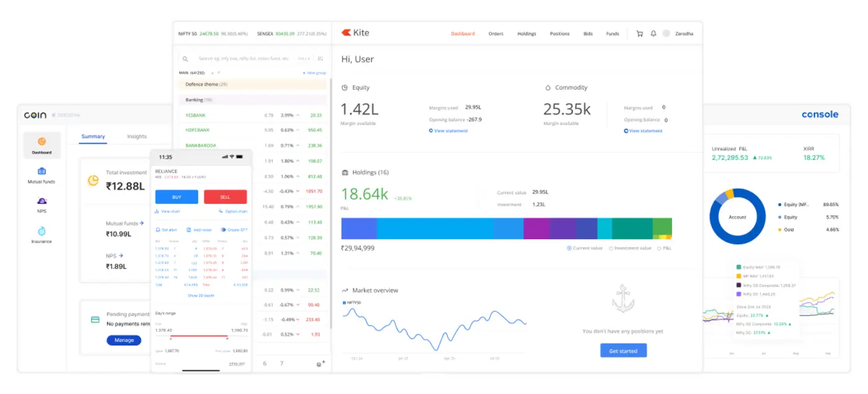
Task: Click the blue BUY button
Action: [177, 196]
